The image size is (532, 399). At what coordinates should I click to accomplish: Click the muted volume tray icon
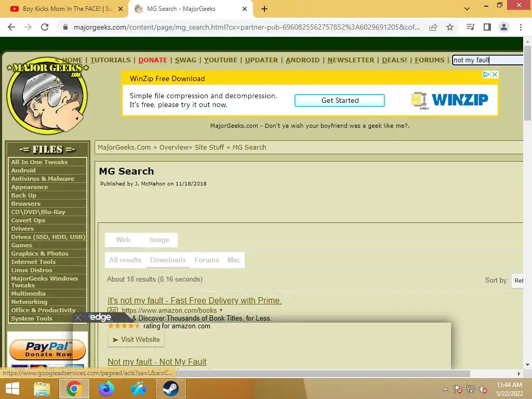tap(483, 389)
